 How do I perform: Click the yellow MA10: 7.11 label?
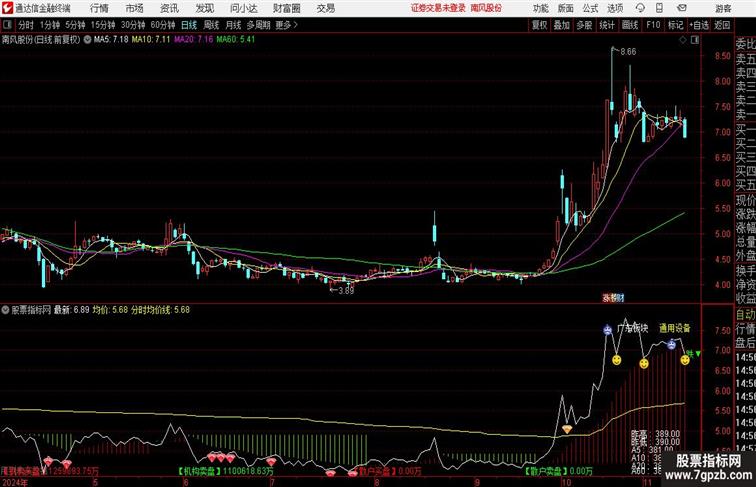[151, 40]
